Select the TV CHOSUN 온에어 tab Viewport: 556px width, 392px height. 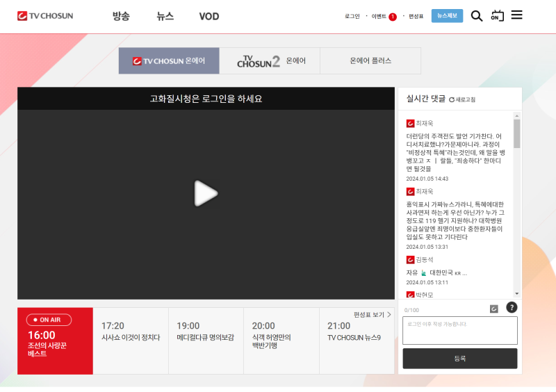169,60
